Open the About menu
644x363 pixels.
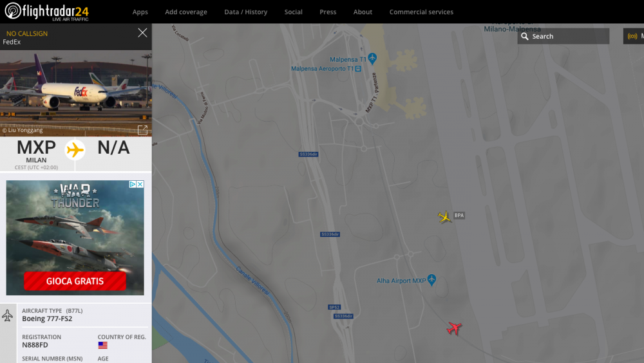(x=363, y=12)
